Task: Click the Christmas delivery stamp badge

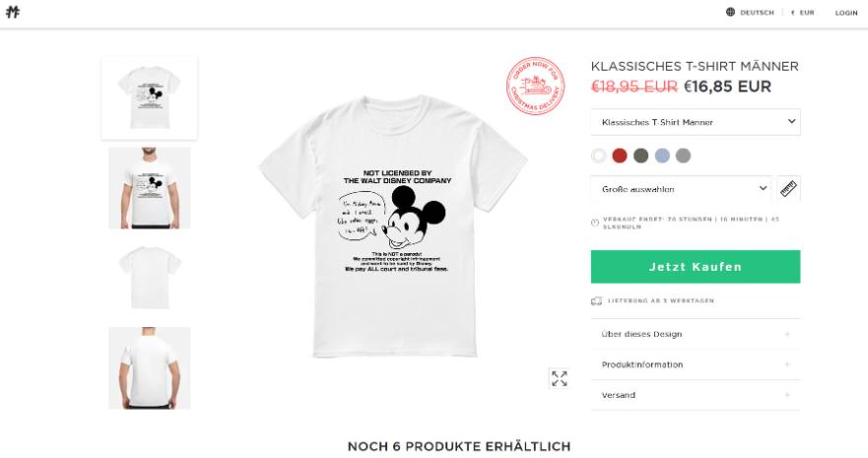Action: (x=535, y=86)
